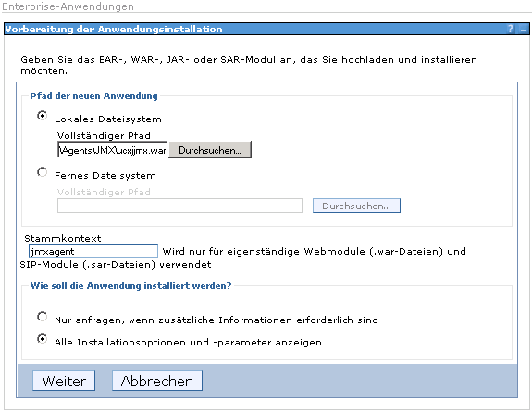Click the Vollständiger Pfad label under Lokales Dateisystem
The width and height of the screenshot is (532, 414).
104,136
